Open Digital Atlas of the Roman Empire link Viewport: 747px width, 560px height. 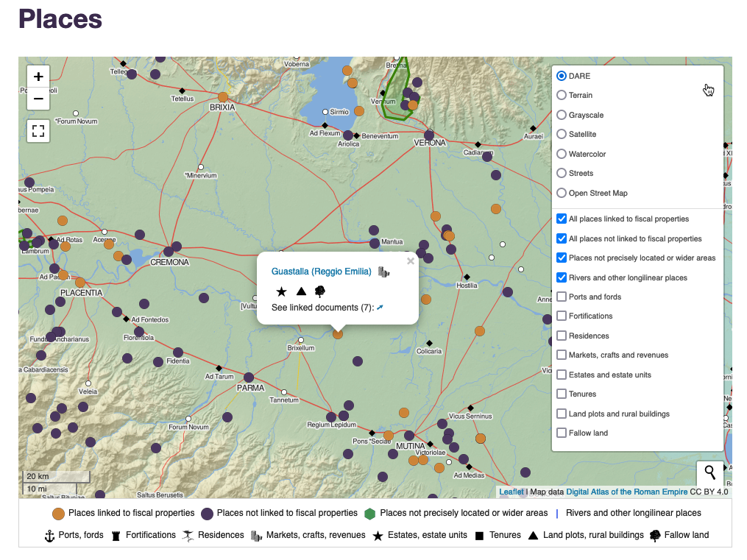pos(626,492)
